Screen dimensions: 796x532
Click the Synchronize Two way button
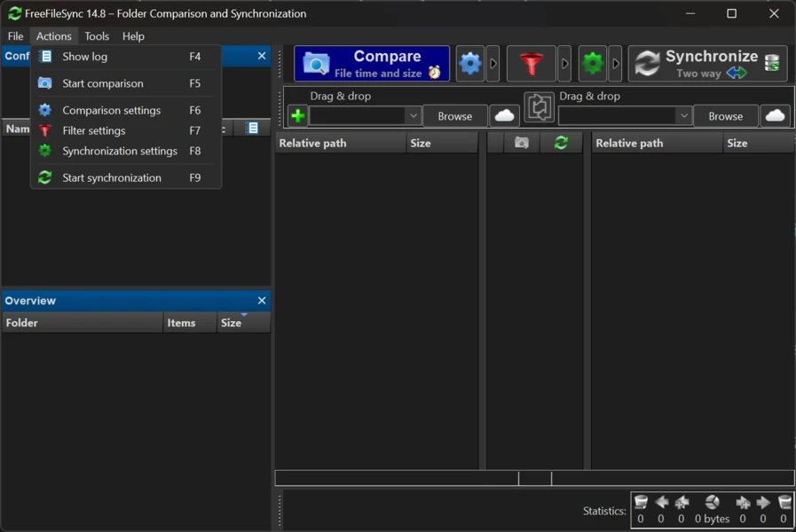(707, 64)
